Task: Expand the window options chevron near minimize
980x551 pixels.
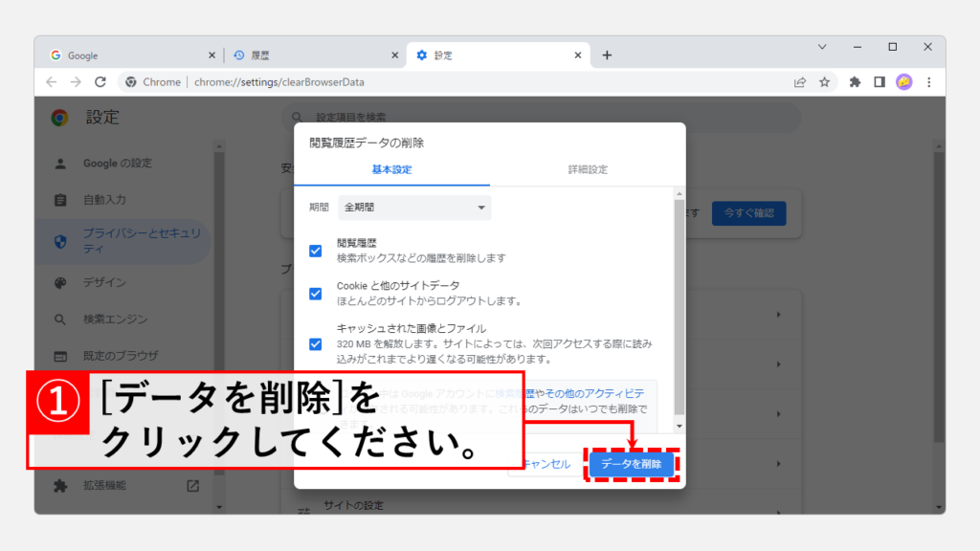Action: (x=821, y=46)
